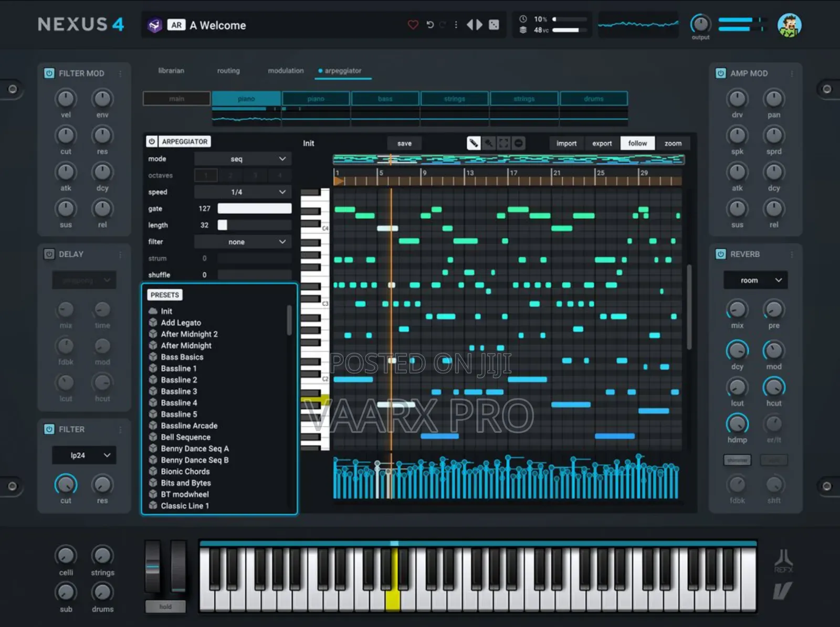Image resolution: width=840 pixels, height=627 pixels.
Task: Select the main layer tab
Action: pyautogui.click(x=177, y=99)
